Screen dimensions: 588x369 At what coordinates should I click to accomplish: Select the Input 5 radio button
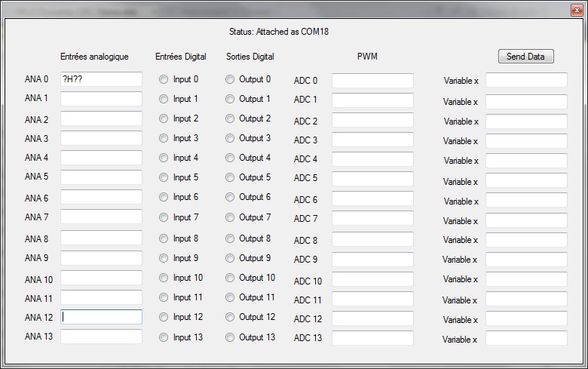(164, 177)
